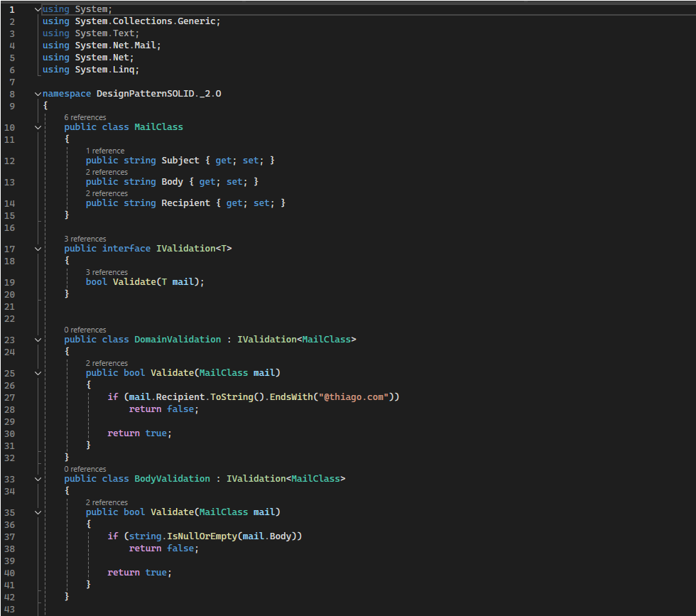Click System.Linq on line 6
Screen dimensions: 696x616
coord(105,70)
